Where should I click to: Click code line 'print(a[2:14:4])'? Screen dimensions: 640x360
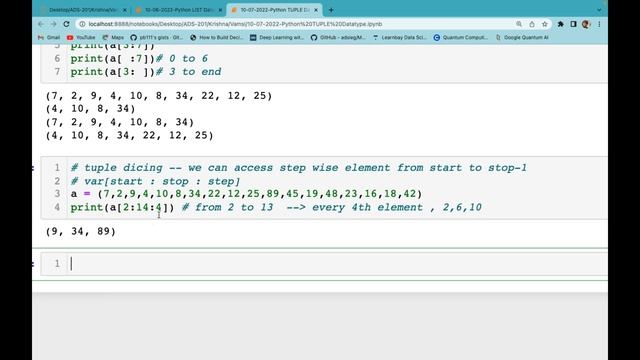[x=122, y=207]
